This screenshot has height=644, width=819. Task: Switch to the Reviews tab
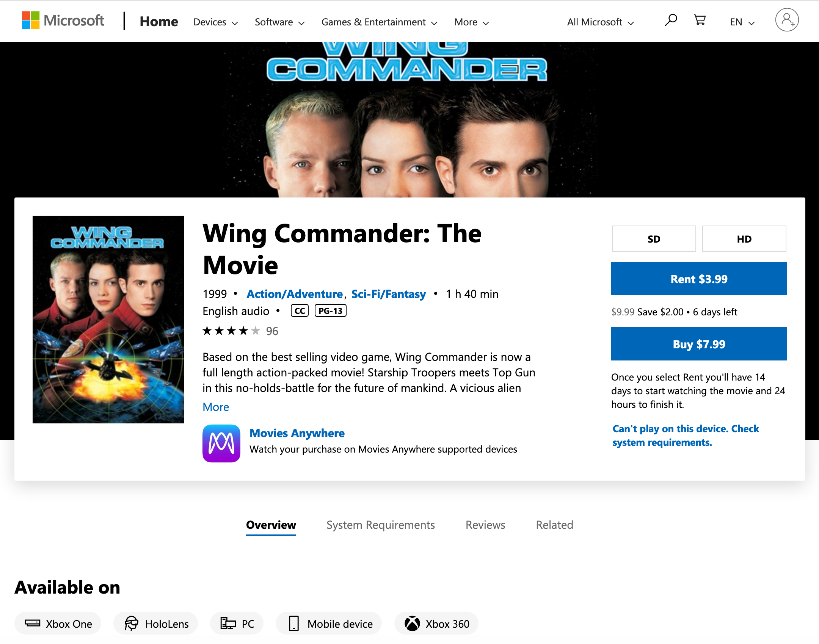[485, 525]
